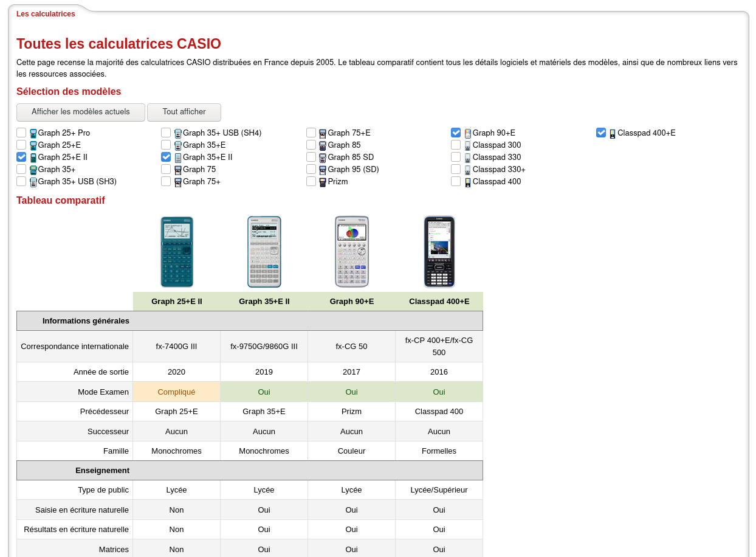Click the 'Enseignement' section header
Viewport: 756px width, 557px height.
click(x=250, y=471)
